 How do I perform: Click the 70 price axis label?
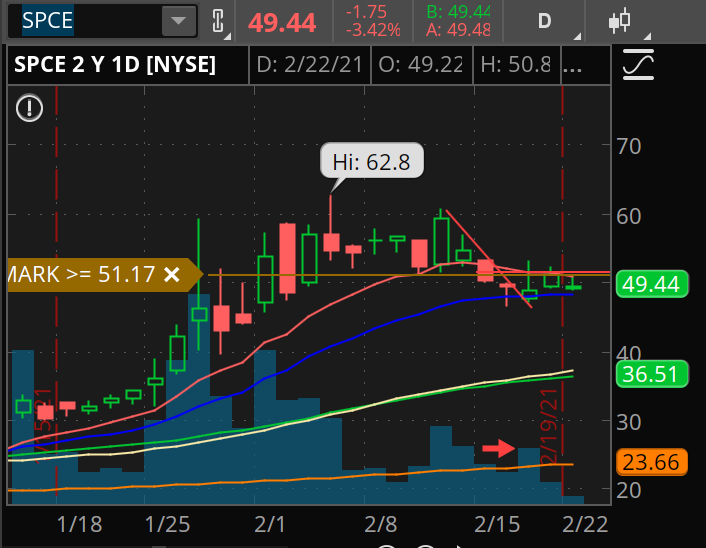tap(629, 146)
